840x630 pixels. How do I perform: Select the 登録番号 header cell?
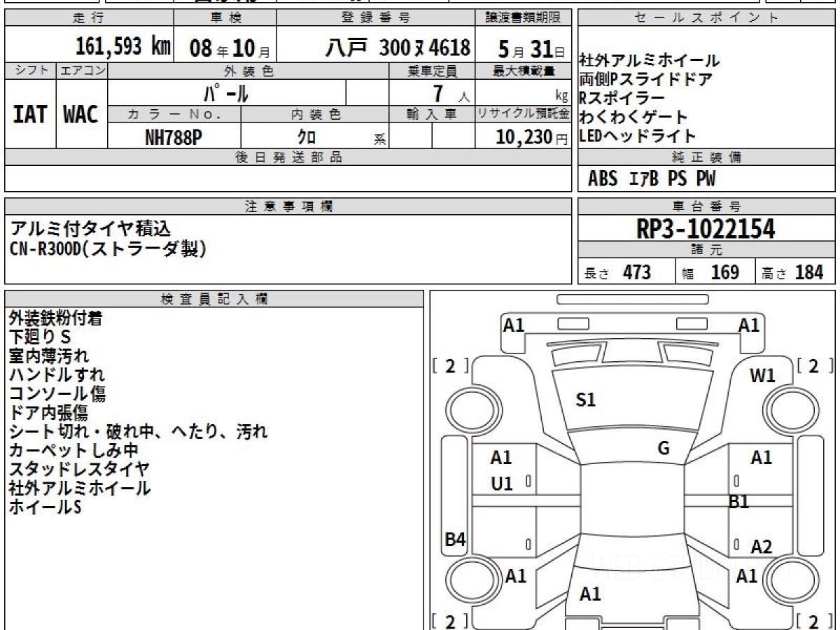coord(376,18)
